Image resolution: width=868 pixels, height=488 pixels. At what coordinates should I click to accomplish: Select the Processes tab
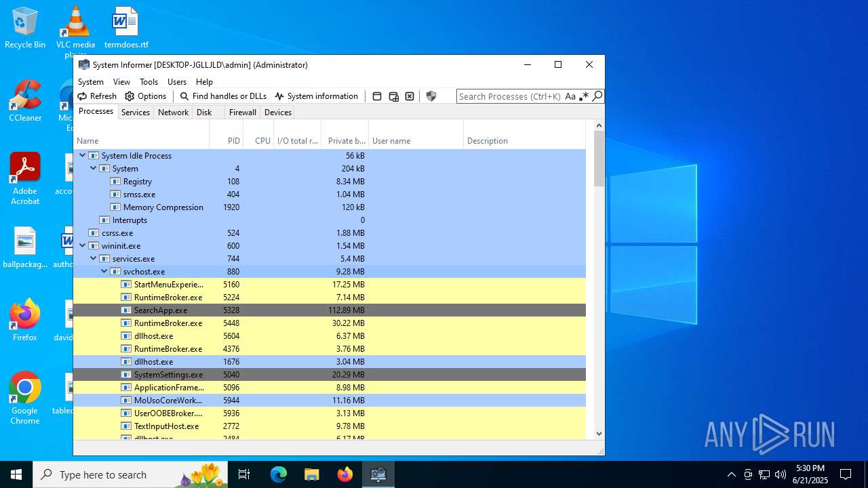(x=96, y=111)
